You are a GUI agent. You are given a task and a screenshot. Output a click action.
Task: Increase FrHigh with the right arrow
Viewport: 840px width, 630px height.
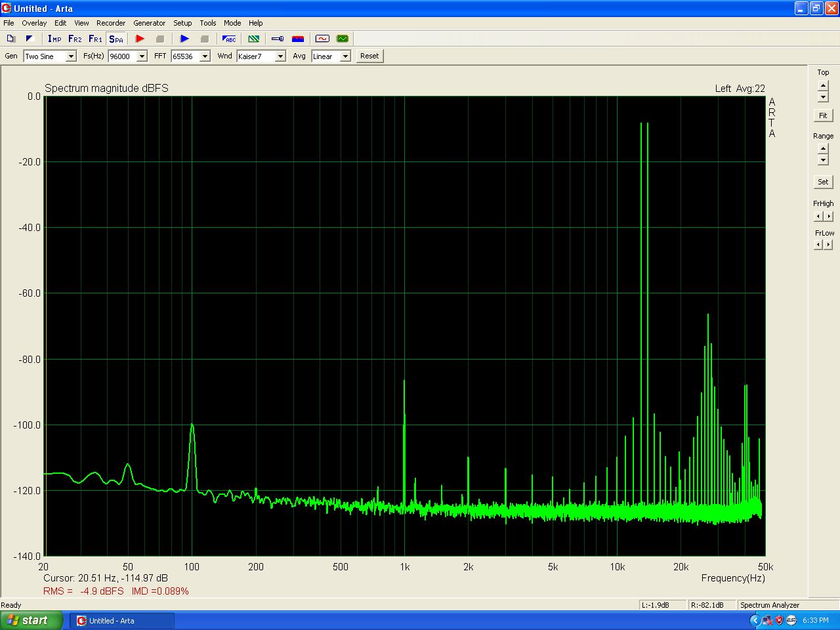pyautogui.click(x=829, y=217)
